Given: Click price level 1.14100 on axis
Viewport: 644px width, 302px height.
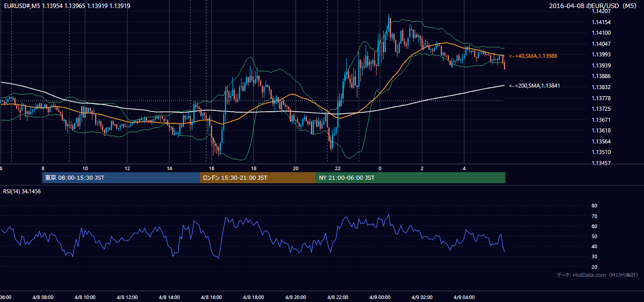Looking at the screenshot, I should point(601,33).
